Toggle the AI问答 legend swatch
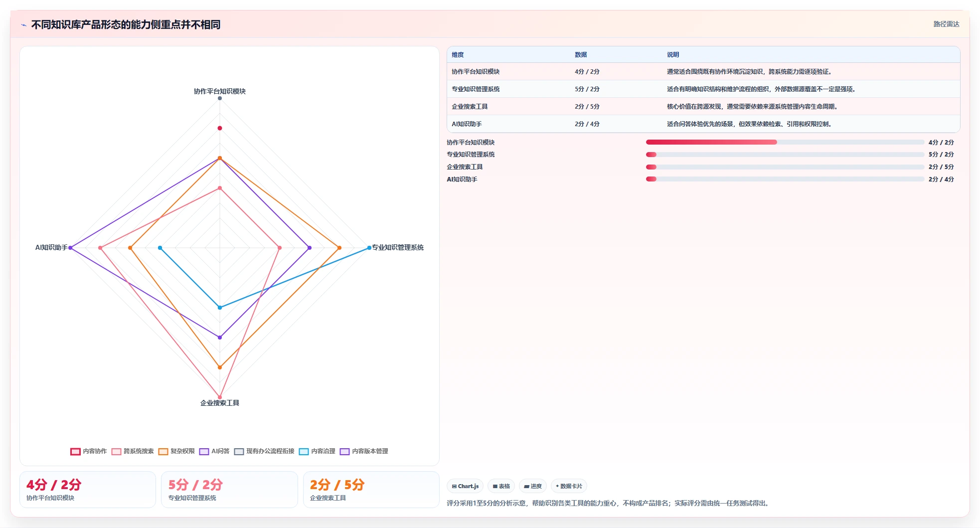This screenshot has height=528, width=980. (204, 451)
